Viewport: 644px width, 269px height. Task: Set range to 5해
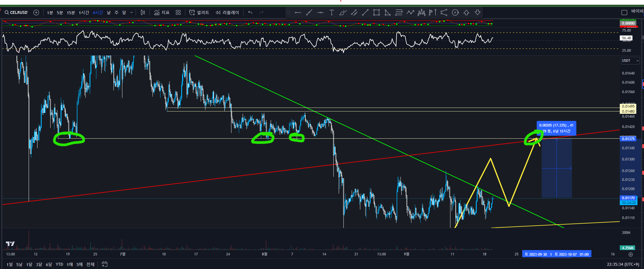coord(80,264)
